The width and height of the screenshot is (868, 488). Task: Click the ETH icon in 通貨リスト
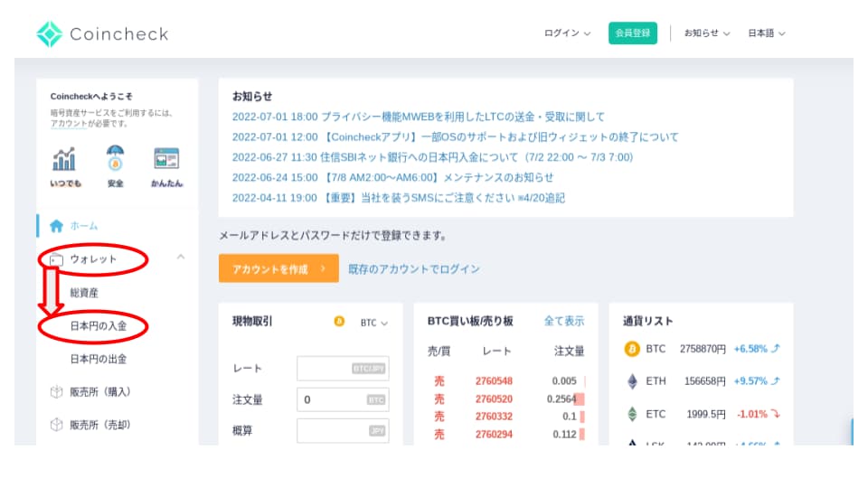(632, 381)
